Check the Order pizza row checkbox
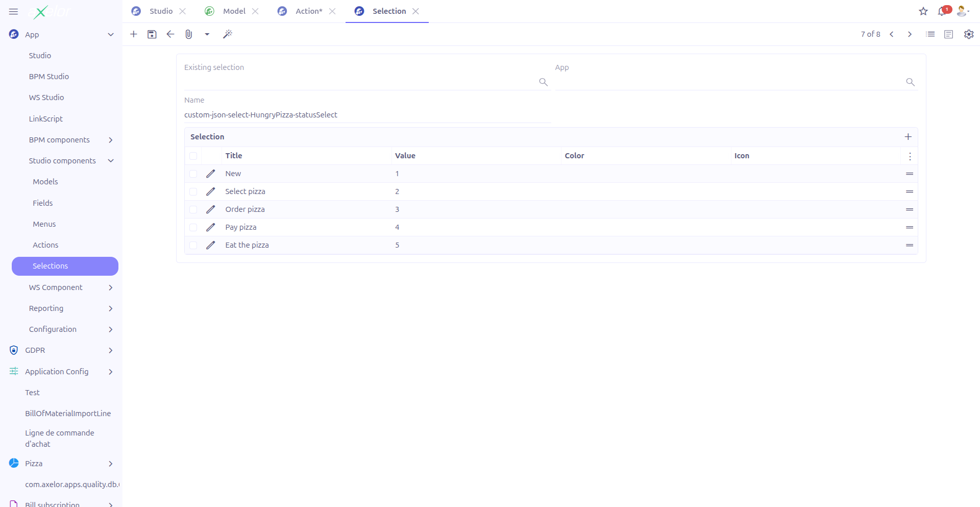 (193, 209)
